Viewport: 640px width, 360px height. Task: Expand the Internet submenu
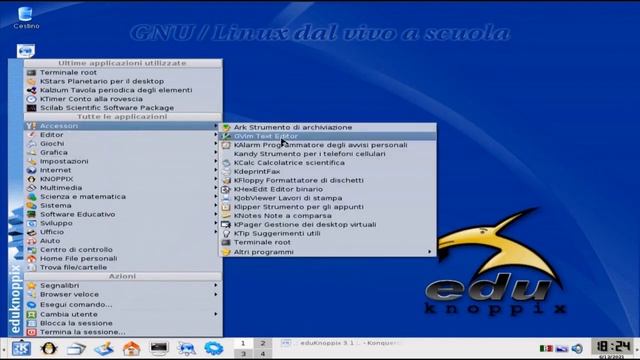coord(123,170)
